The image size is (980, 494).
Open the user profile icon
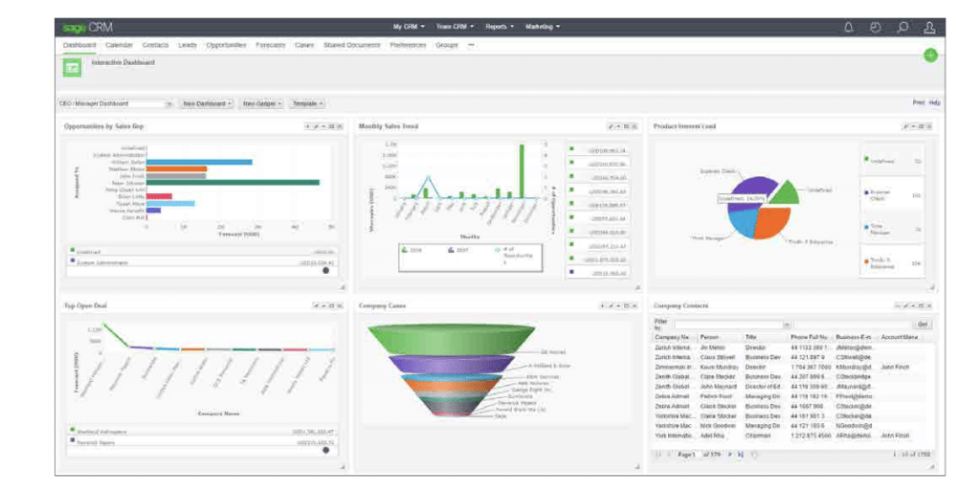coord(929,27)
